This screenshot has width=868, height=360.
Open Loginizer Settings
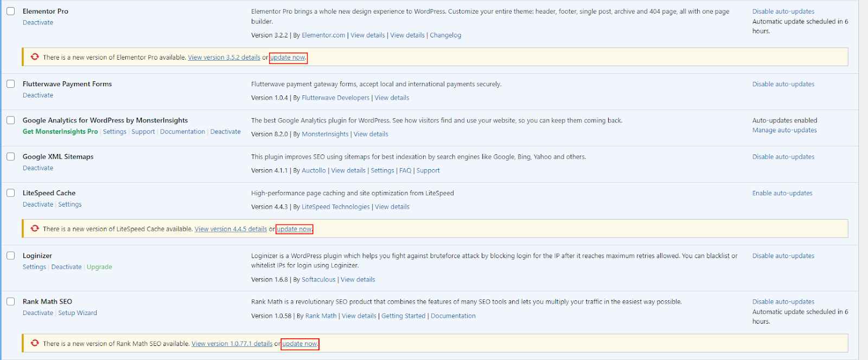click(x=34, y=267)
